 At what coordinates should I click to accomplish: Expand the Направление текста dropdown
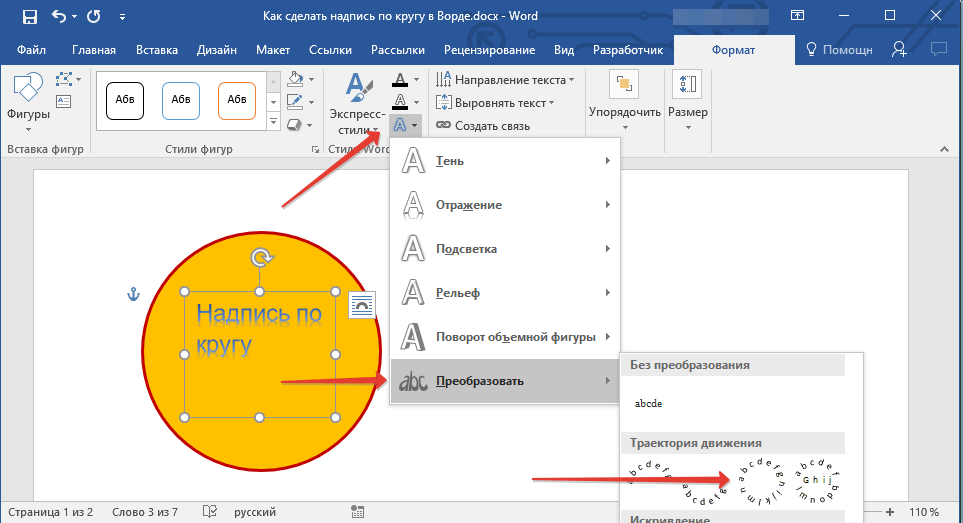pos(505,80)
